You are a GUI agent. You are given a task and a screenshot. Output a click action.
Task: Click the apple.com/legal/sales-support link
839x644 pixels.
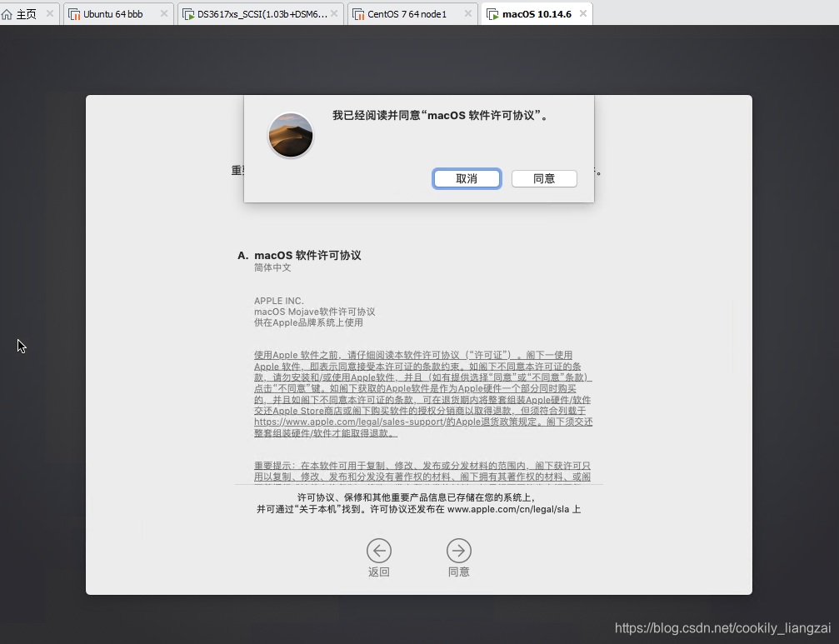[x=350, y=422]
